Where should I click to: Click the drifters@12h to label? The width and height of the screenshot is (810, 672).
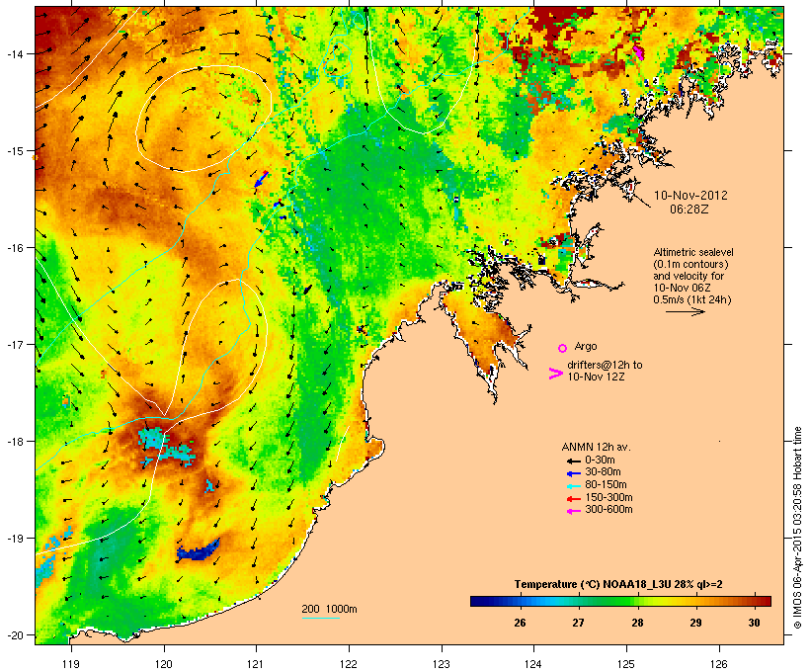(605, 365)
